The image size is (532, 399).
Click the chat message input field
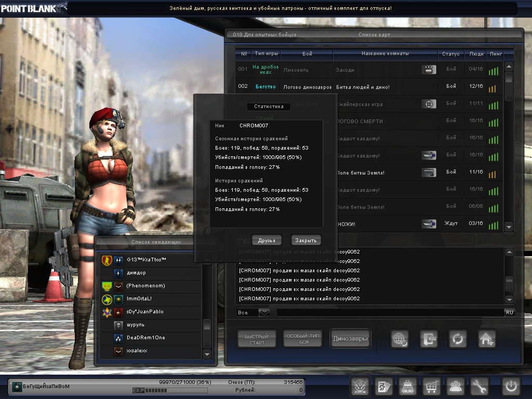[390, 313]
